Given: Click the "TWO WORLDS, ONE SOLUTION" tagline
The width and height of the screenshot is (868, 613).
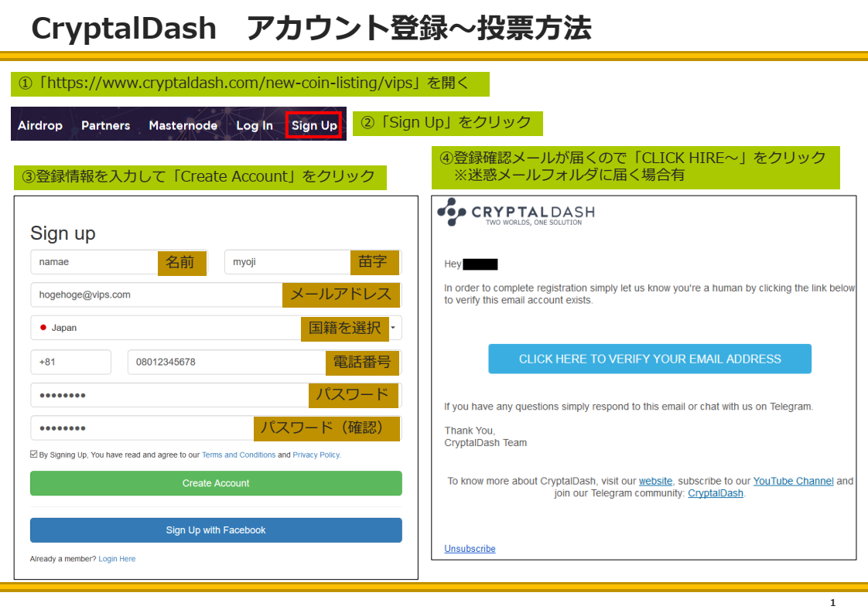Looking at the screenshot, I should click(534, 223).
